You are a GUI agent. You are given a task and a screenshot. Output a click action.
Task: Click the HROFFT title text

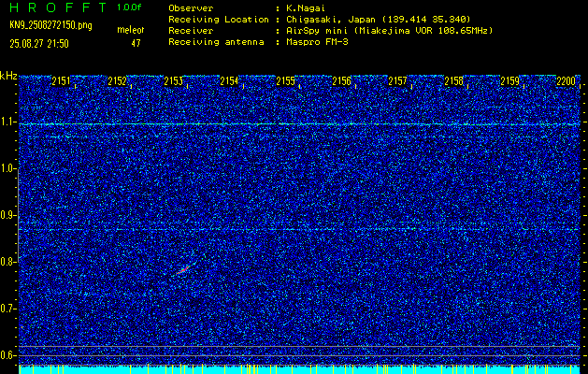click(59, 7)
